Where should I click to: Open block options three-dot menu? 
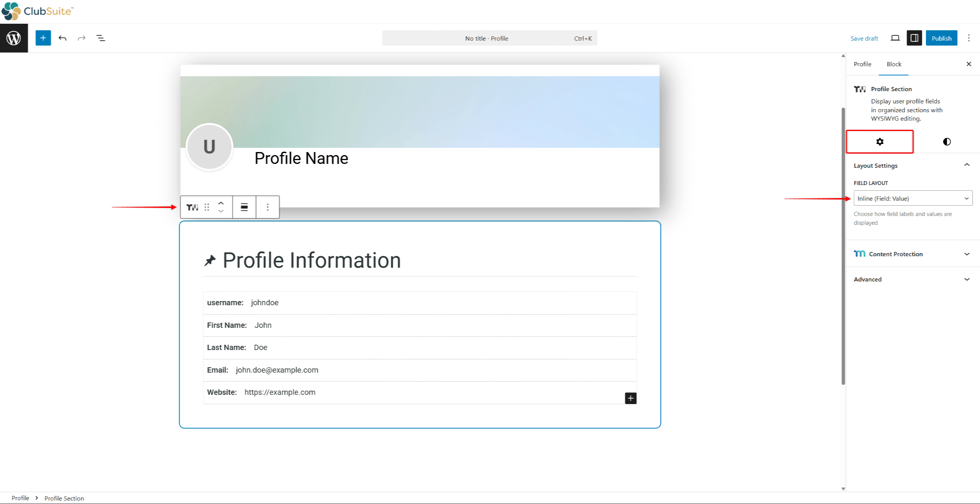tap(268, 207)
